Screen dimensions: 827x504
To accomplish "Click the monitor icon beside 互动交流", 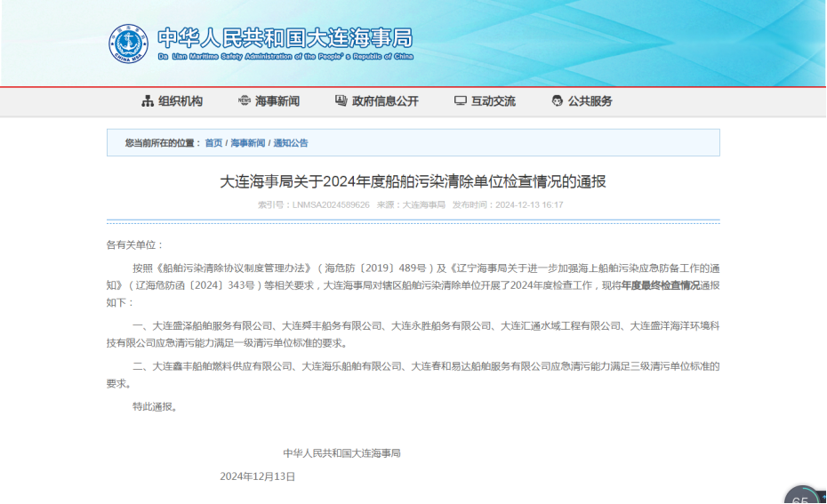I will (x=461, y=100).
